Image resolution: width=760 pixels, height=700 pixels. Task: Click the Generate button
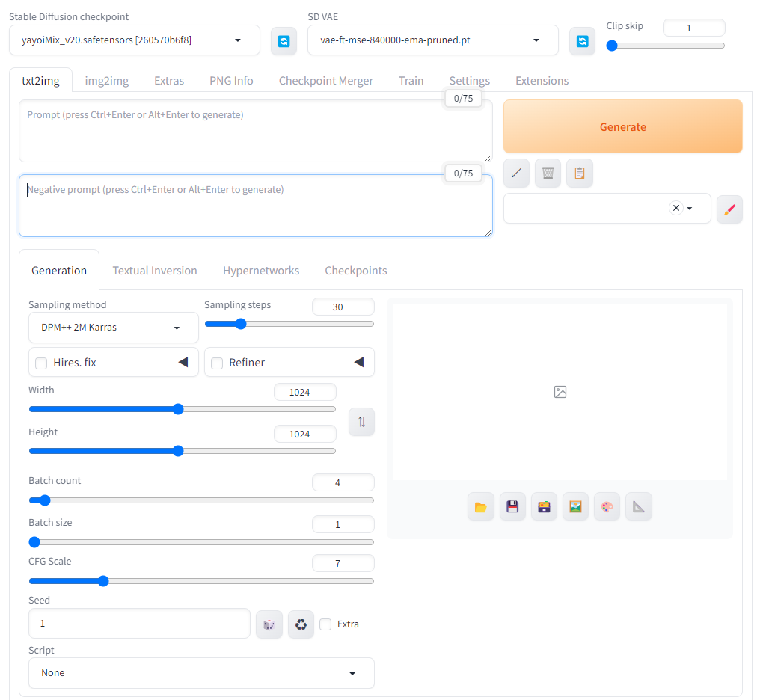623,126
